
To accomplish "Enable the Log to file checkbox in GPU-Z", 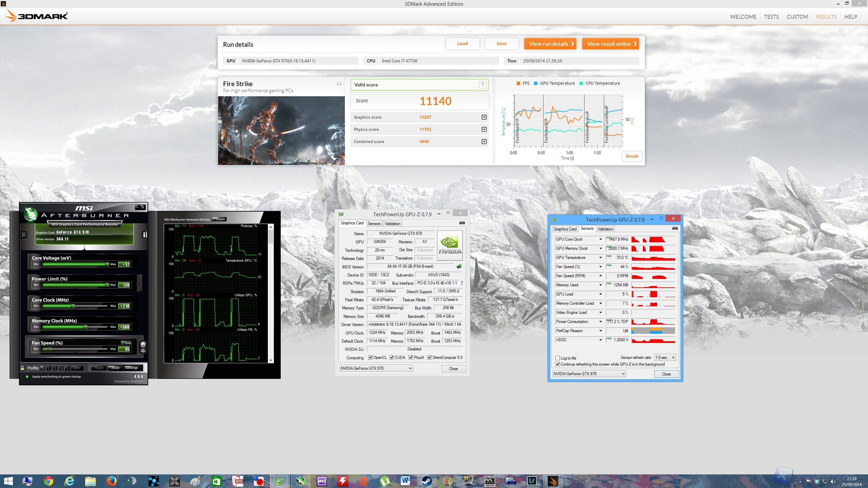I will click(558, 358).
